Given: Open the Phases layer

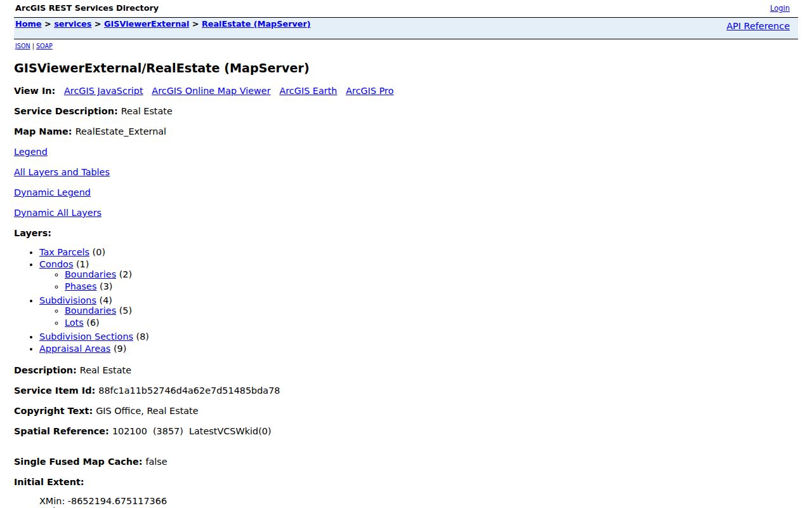Looking at the screenshot, I should click(81, 286).
